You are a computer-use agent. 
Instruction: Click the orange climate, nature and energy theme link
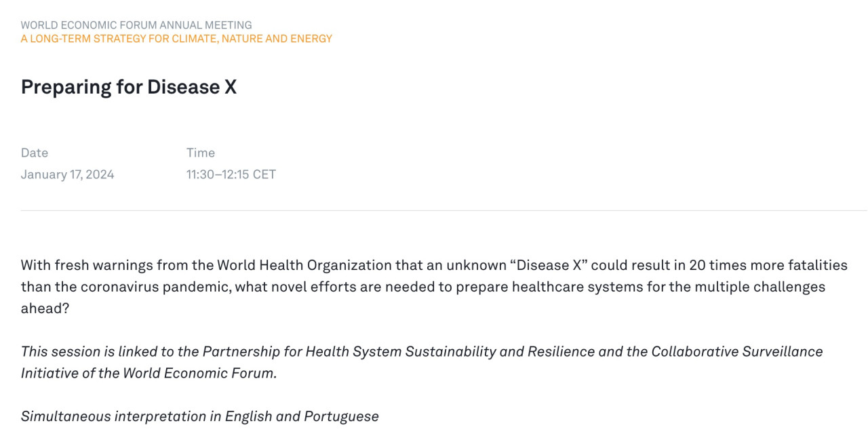(x=176, y=39)
